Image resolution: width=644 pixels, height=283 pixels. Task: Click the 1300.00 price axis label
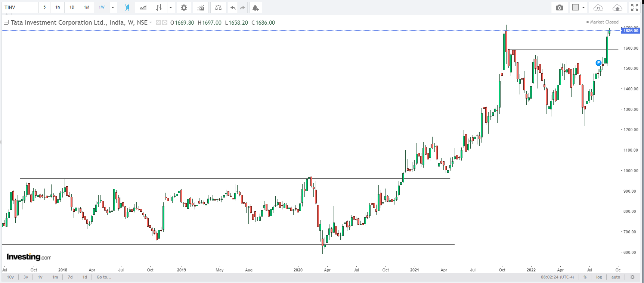631,109
